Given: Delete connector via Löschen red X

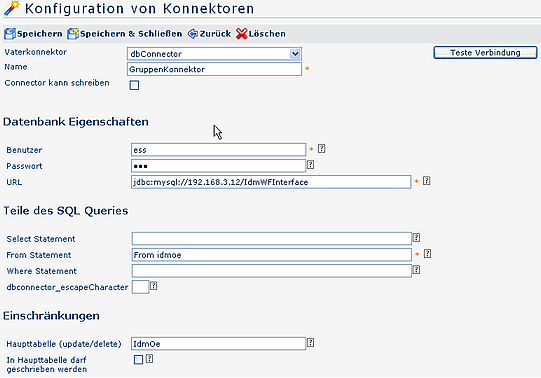Looking at the screenshot, I should (242, 34).
